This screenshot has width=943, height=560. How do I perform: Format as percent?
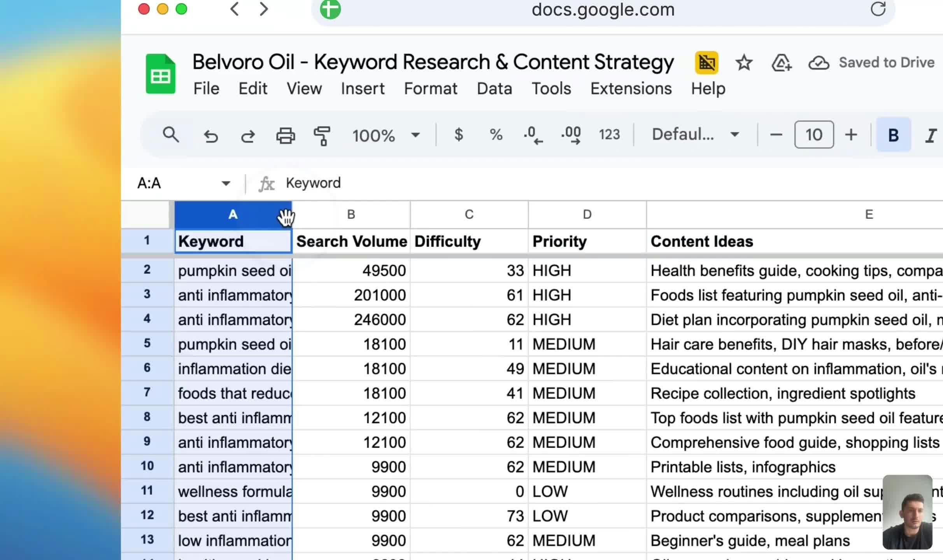coord(496,135)
